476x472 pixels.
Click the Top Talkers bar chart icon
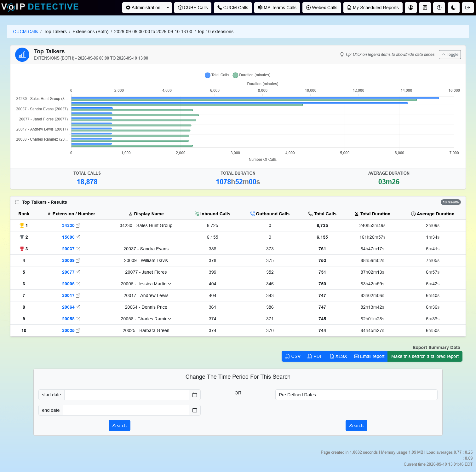coord(22,55)
